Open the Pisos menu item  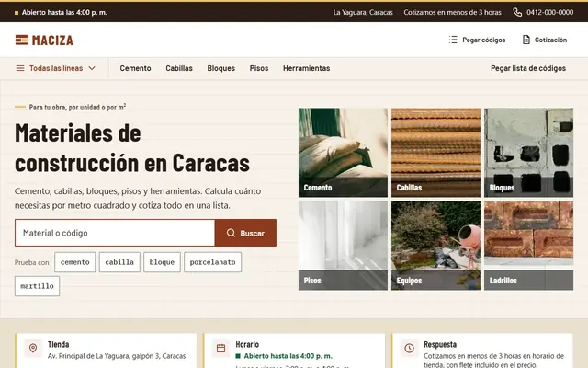259,68
